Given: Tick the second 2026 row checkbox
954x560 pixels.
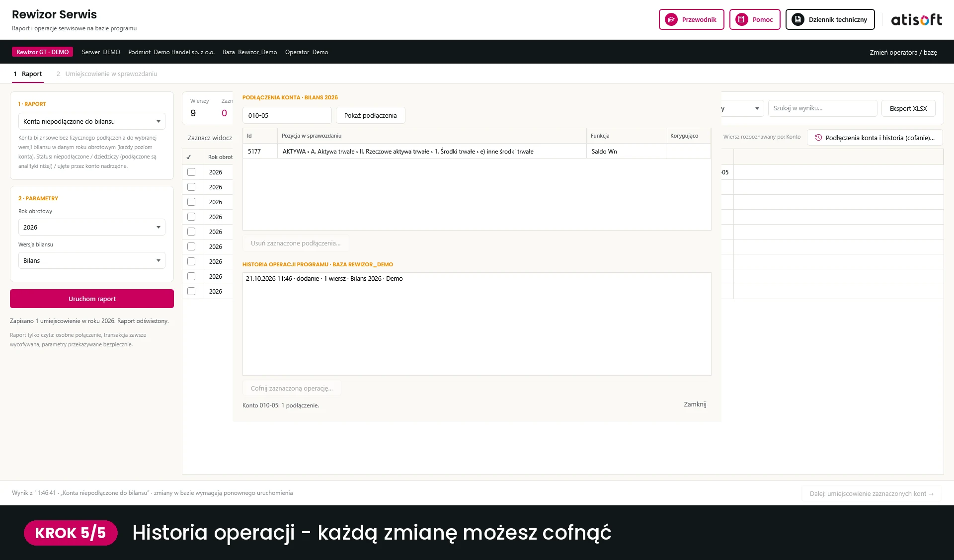Looking at the screenshot, I should (x=191, y=187).
